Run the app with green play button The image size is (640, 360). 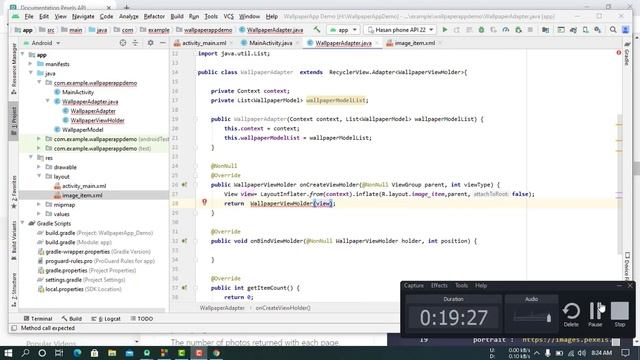point(445,30)
